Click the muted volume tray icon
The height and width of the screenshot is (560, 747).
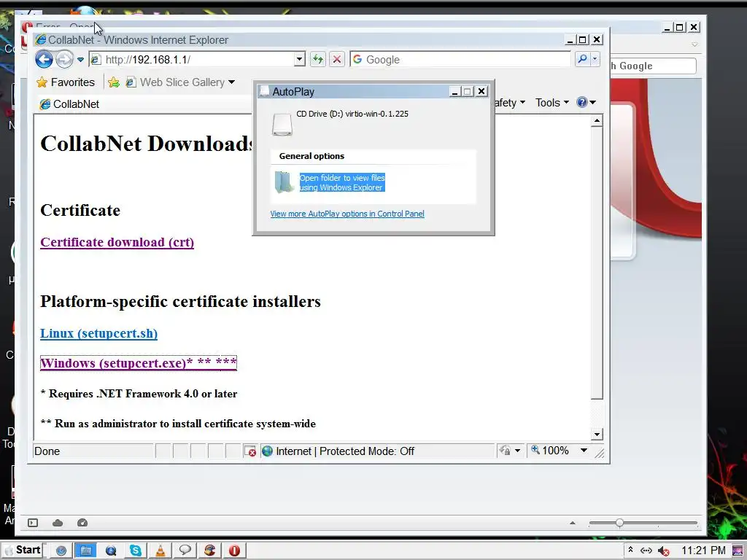point(664,551)
